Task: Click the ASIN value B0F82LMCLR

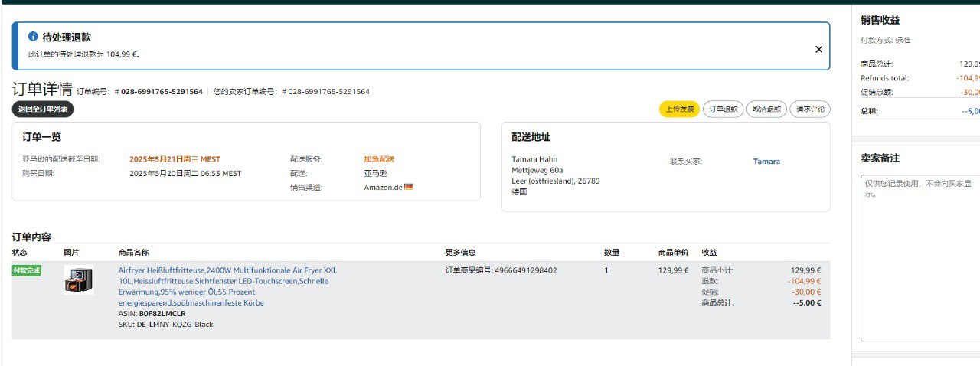Action: click(x=162, y=314)
